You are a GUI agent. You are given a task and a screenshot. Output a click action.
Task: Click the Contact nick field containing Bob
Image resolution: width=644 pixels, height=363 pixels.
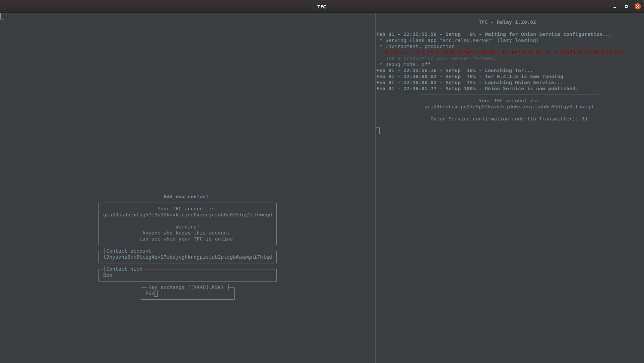187,275
